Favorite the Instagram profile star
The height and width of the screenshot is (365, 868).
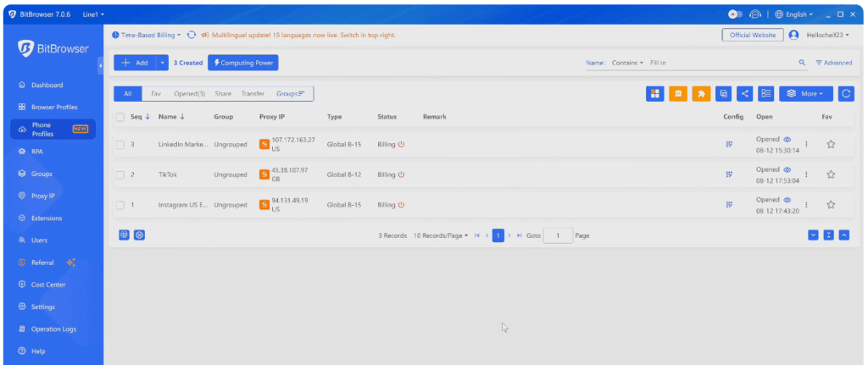[831, 205]
